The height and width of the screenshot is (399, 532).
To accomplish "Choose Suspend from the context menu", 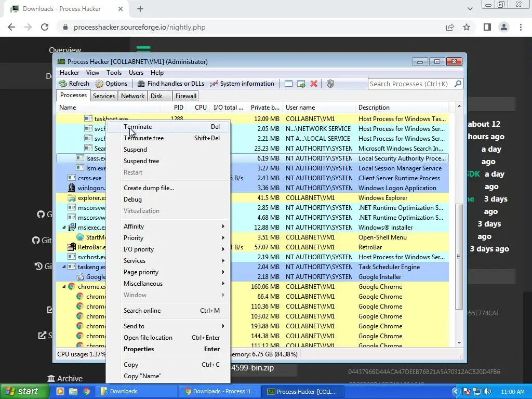I will click(x=169, y=150).
